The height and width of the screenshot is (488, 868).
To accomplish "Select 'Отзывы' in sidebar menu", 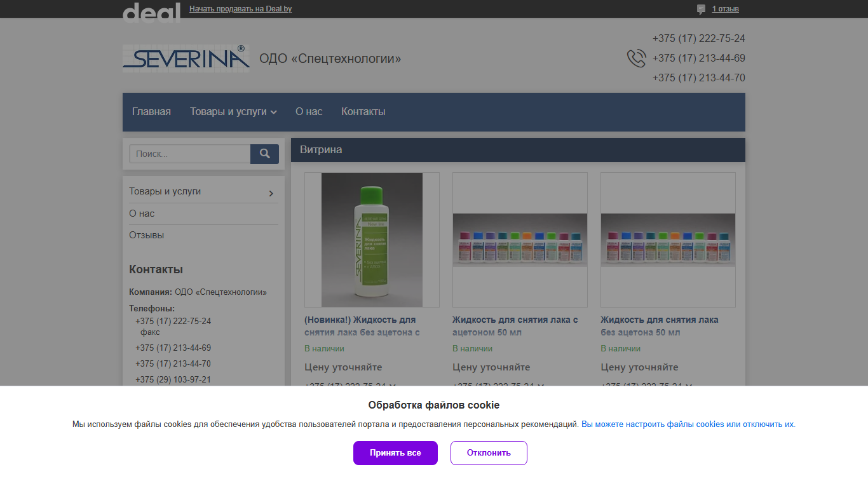I will (x=146, y=235).
